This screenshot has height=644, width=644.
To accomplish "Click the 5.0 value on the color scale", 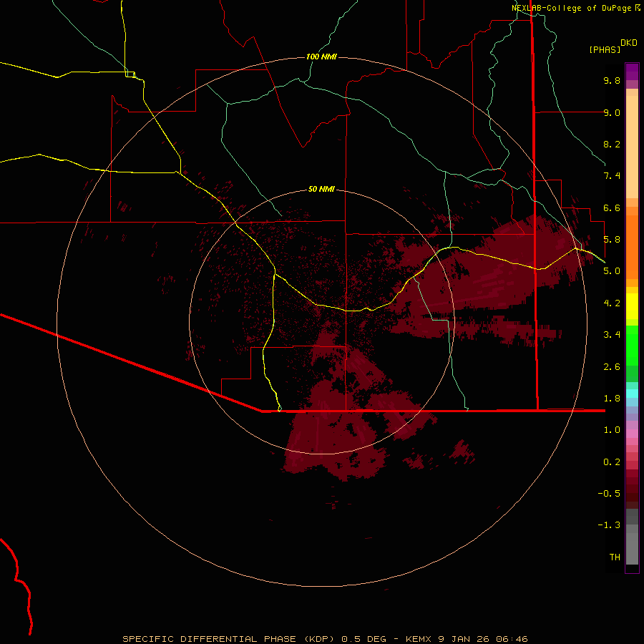I will [612, 271].
